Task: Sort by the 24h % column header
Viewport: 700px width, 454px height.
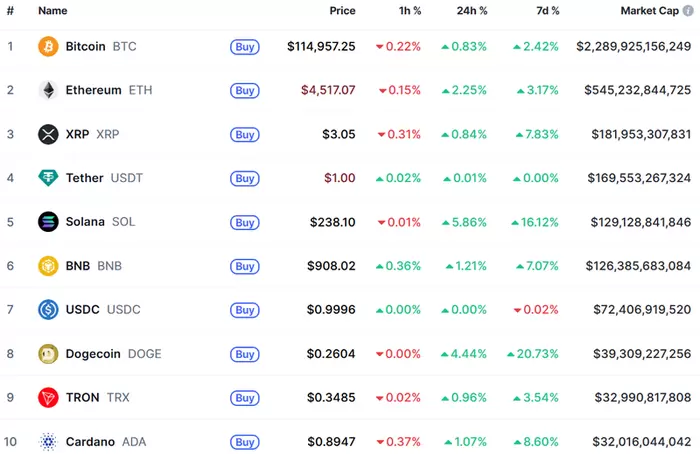Action: [x=471, y=10]
